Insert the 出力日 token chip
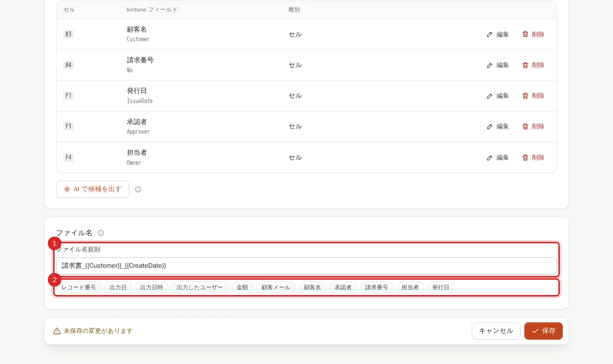The height and width of the screenshot is (364, 613). pos(118,287)
